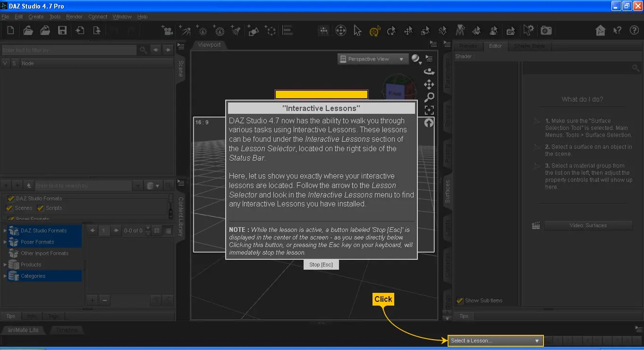Open the Select a Lesson dropdown

click(495, 341)
